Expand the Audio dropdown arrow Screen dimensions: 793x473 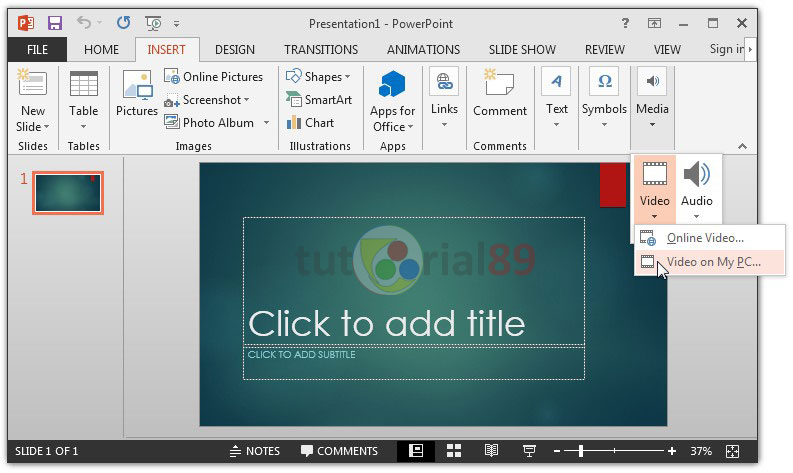click(696, 217)
